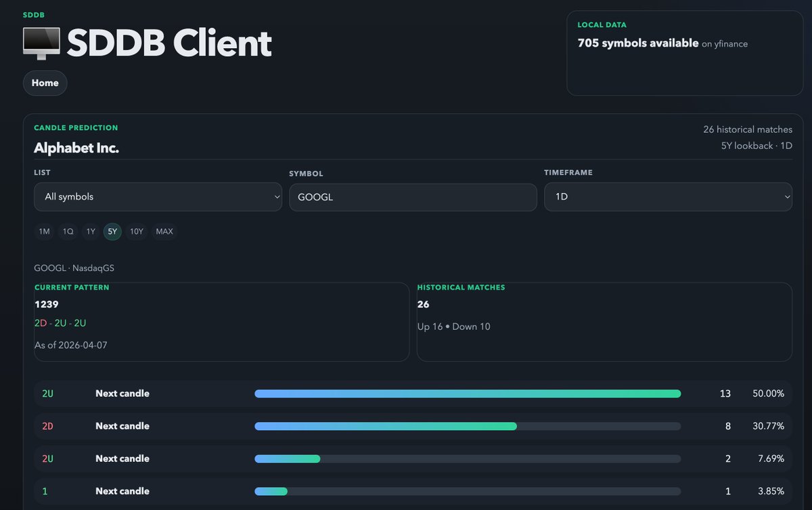
Task: Click the computer monitor icon beside SDDB Client
Action: coord(41,43)
